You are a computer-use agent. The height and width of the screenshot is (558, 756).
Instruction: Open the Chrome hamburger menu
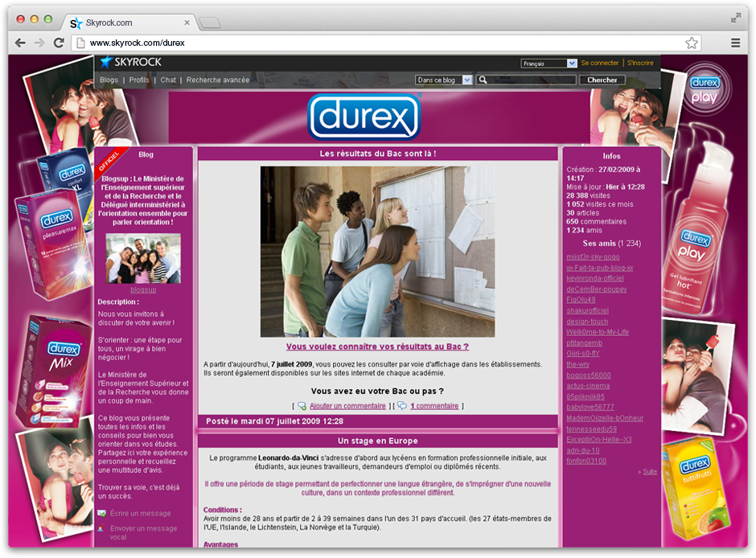pos(735,43)
